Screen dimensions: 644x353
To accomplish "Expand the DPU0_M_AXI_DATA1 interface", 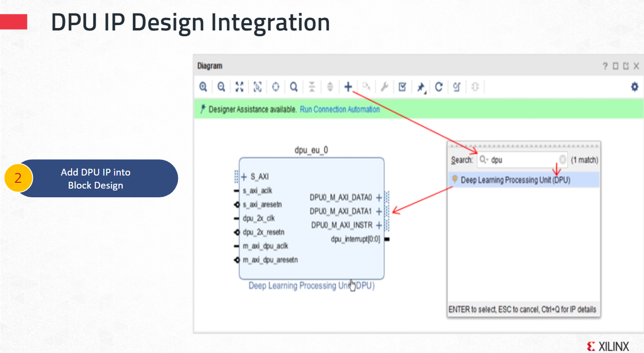I will 379,211.
